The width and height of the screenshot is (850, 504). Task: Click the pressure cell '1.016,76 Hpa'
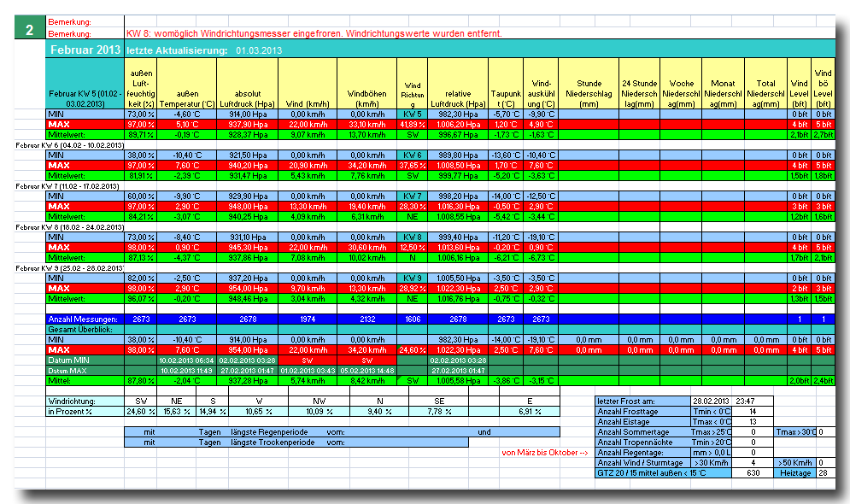(x=458, y=299)
